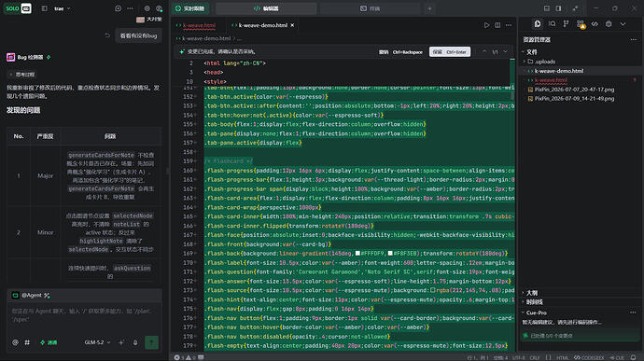Open the search panel icon in right sidebar

point(552,24)
